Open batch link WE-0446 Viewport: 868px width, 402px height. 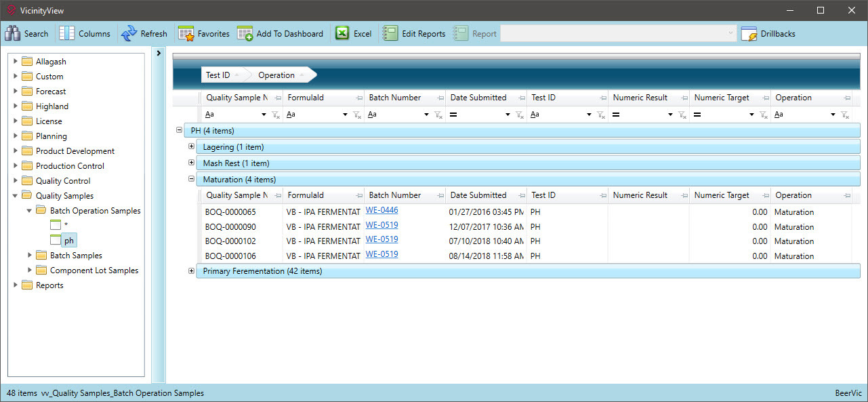tap(381, 210)
